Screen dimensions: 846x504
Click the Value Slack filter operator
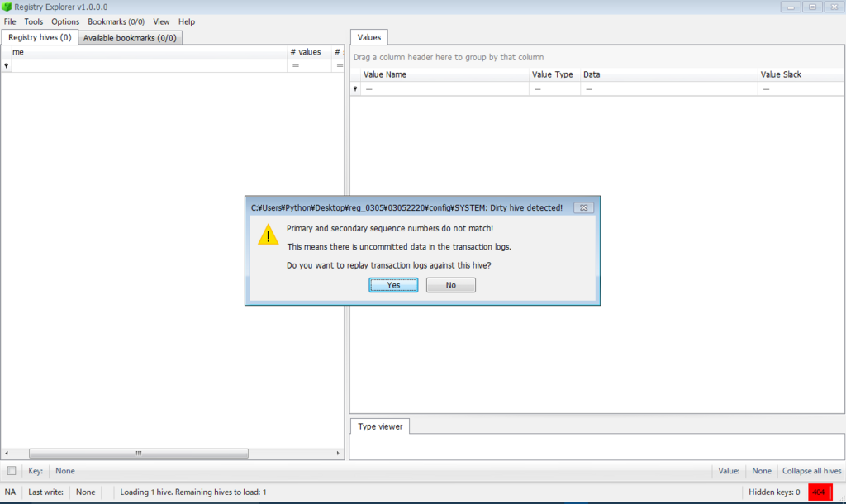click(x=766, y=88)
